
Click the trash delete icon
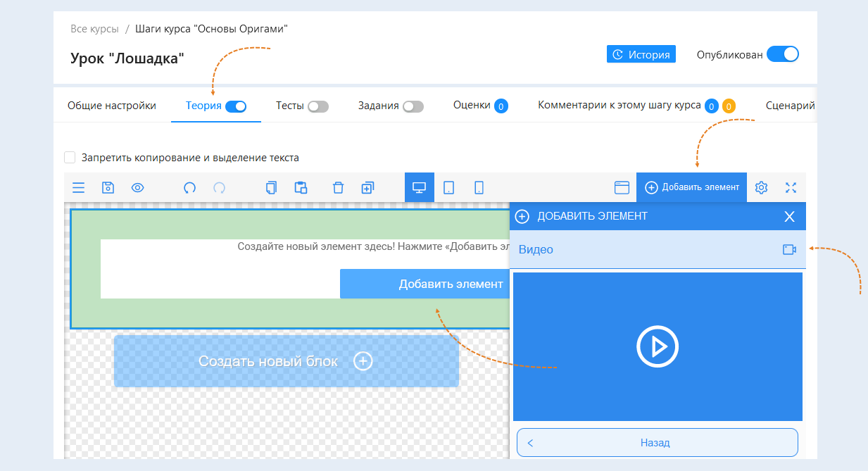point(338,187)
